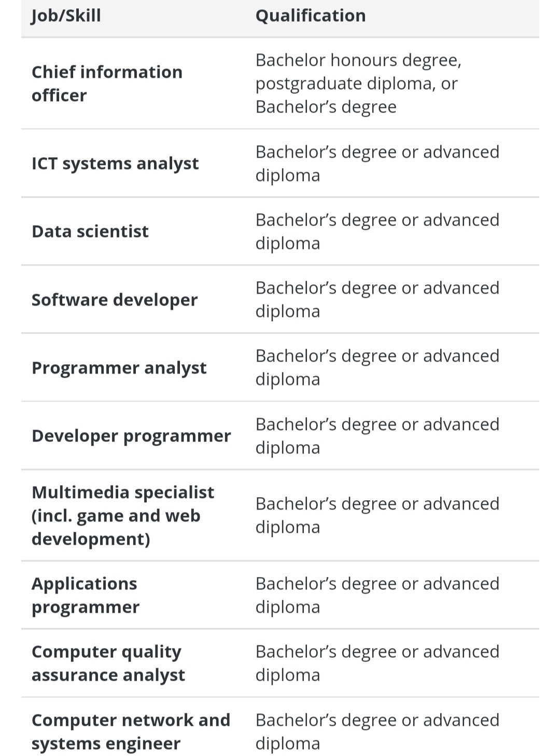Select the Chief information officer cell
The image size is (560, 756).
[x=107, y=84]
